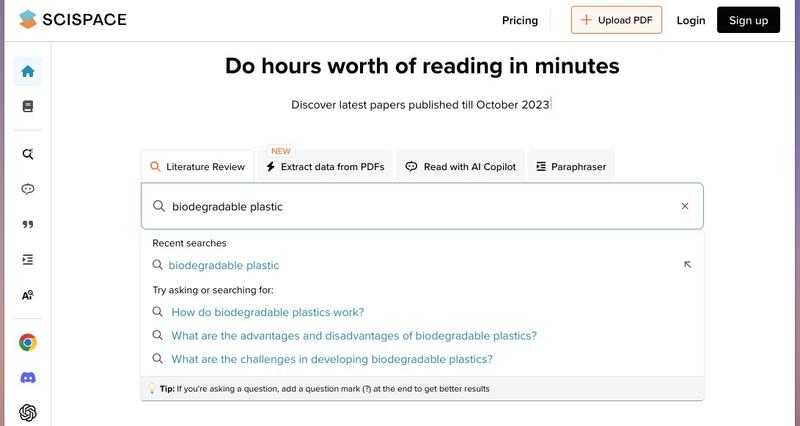This screenshot has width=800, height=426.
Task: Click the Home icon in sidebar
Action: [x=28, y=71]
